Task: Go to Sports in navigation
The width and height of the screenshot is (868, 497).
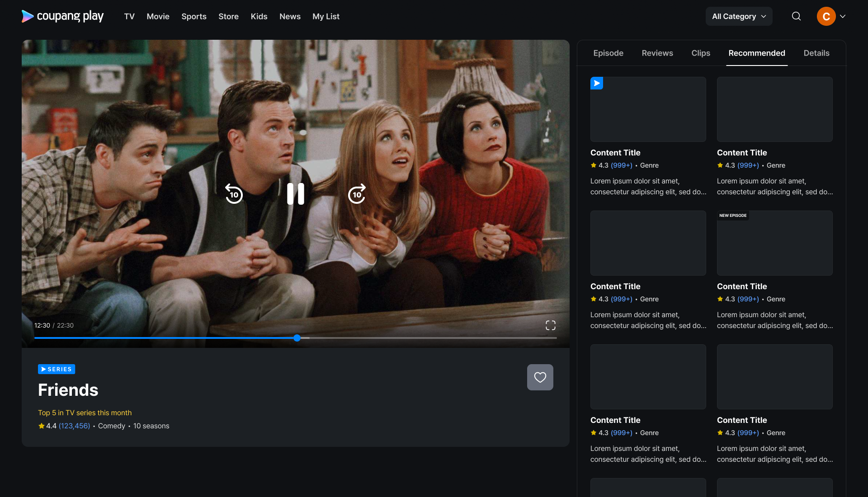Action: click(x=194, y=16)
